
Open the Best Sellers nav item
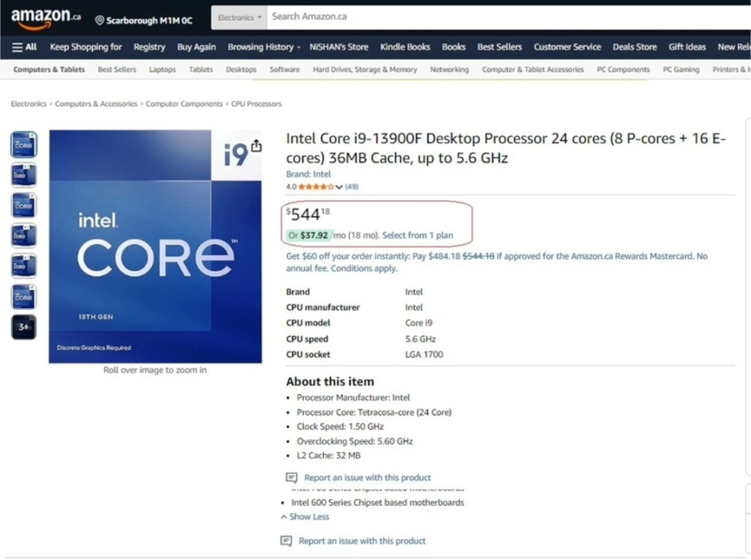point(499,47)
